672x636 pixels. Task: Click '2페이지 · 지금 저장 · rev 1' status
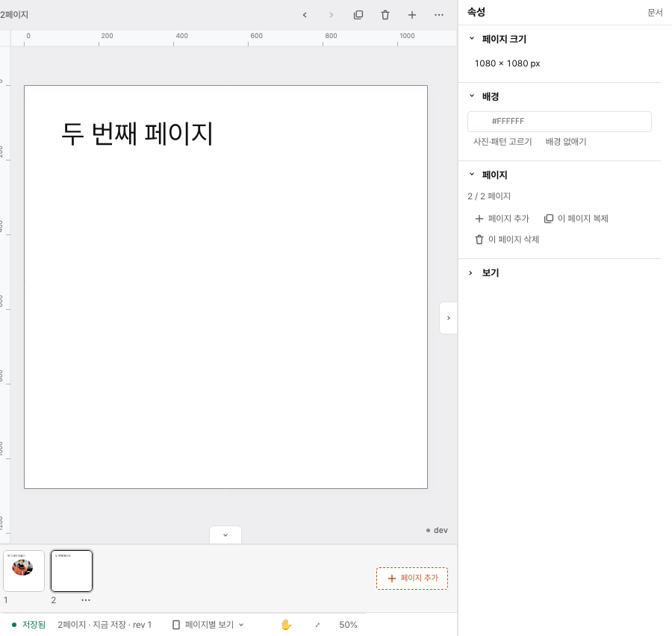[x=105, y=625]
